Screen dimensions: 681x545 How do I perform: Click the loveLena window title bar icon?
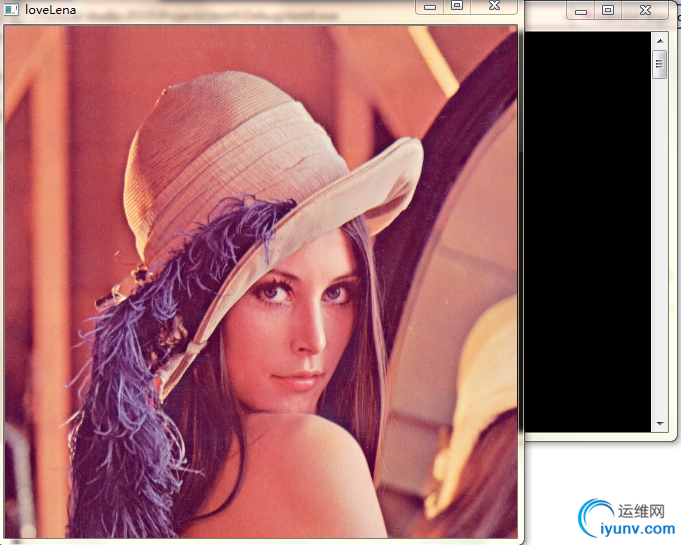click(11, 10)
